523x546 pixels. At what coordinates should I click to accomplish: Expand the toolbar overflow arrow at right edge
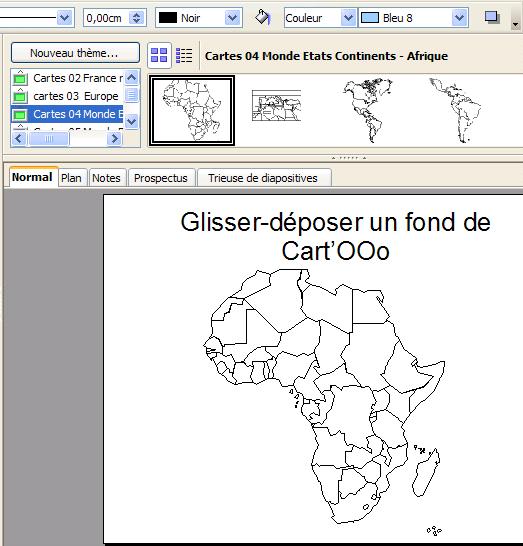(x=516, y=24)
